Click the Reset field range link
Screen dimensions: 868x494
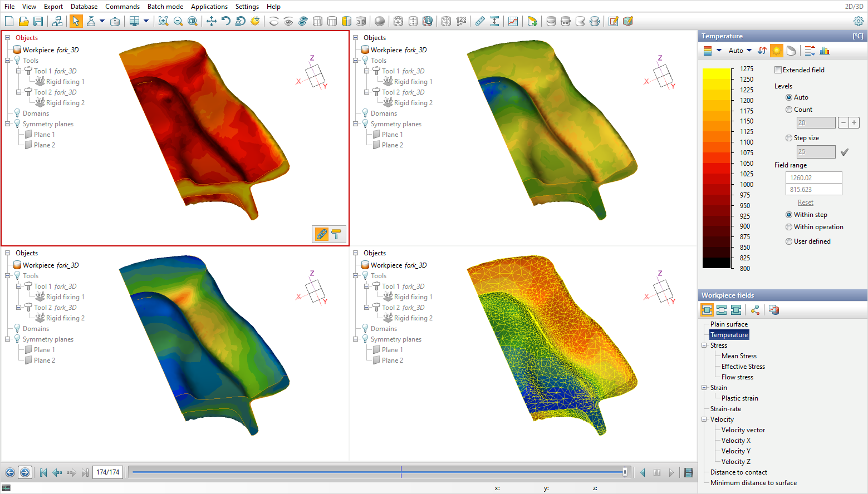(x=805, y=202)
